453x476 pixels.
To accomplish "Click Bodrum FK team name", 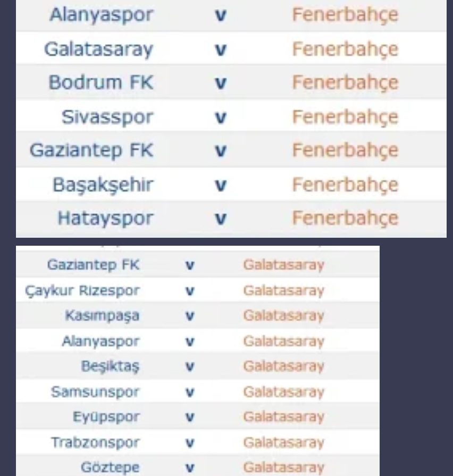I will [x=101, y=82].
